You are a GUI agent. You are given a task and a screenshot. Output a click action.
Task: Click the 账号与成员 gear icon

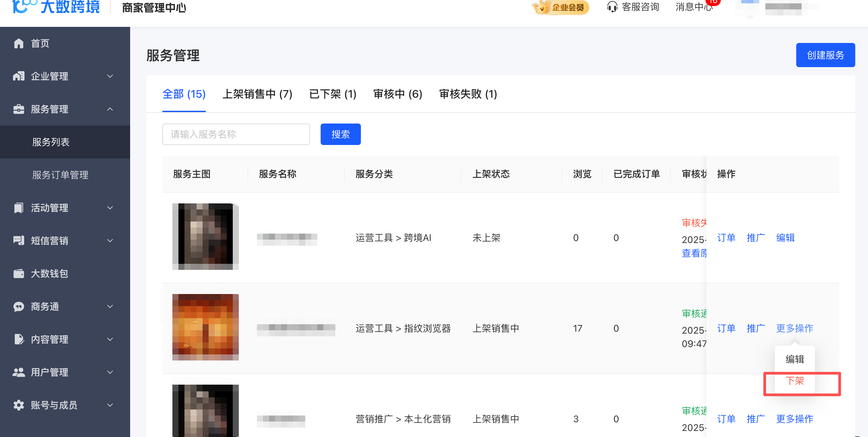18,405
